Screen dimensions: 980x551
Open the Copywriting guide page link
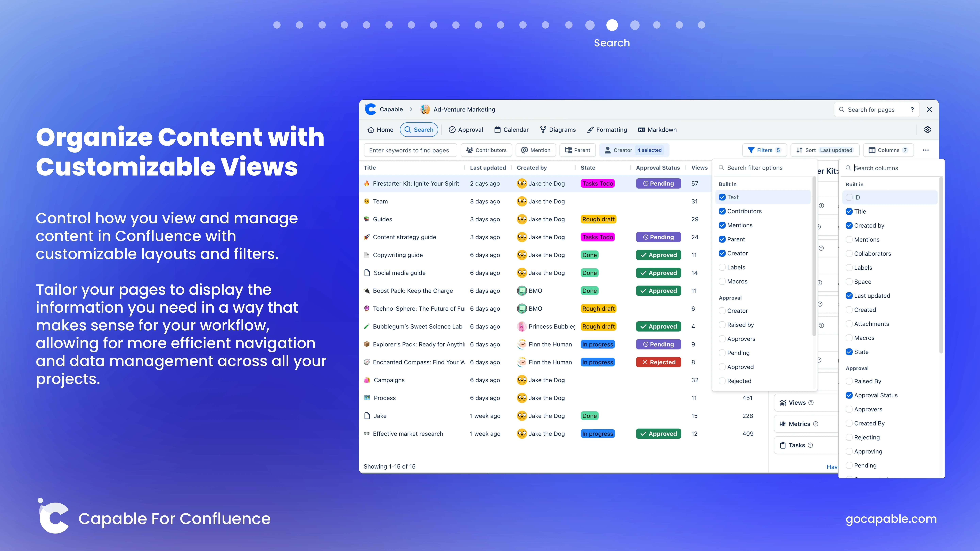point(398,255)
